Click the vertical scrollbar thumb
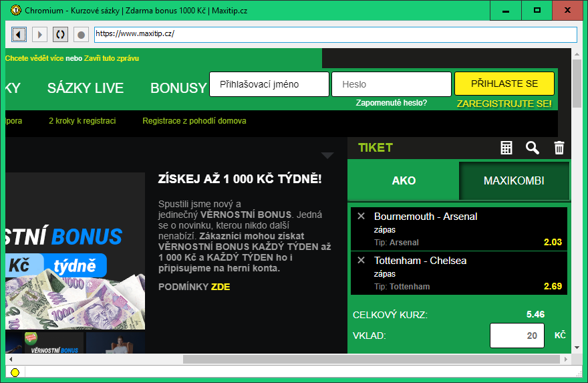The height and width of the screenshot is (383, 588). pyautogui.click(x=577, y=84)
